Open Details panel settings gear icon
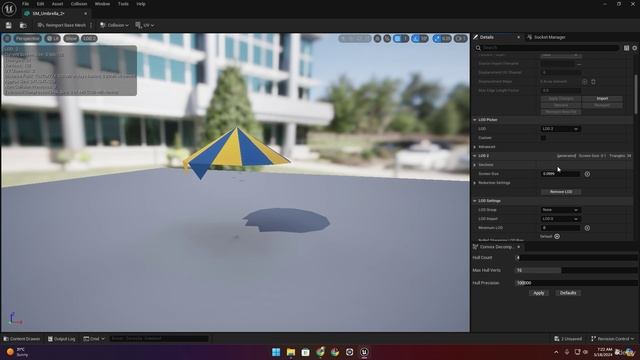The height and width of the screenshot is (360, 640). pyautogui.click(x=635, y=48)
